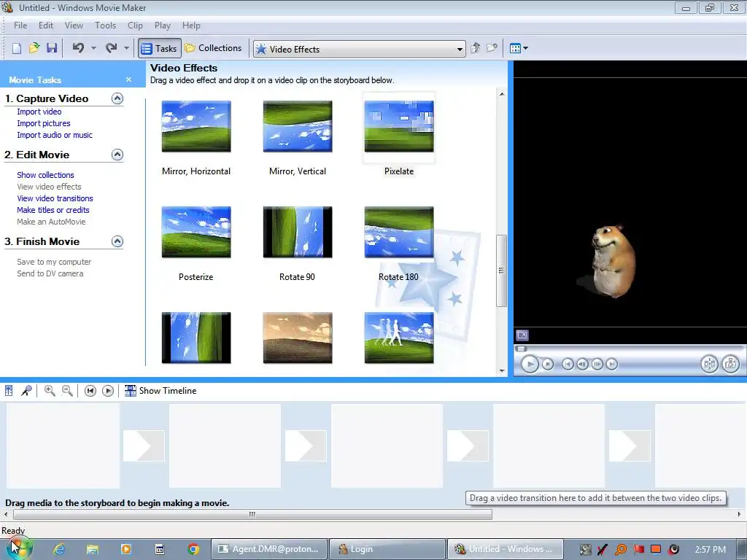Toggle the Collections pane button
747x560 pixels.
(x=214, y=48)
